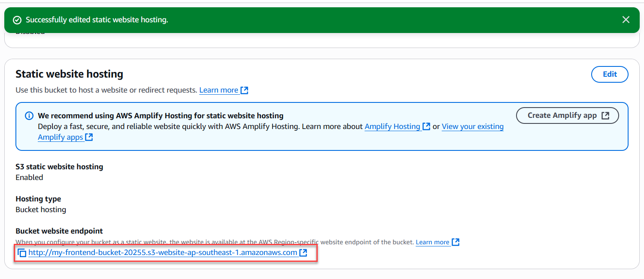Click the external link icon after Amplify apps
The width and height of the screenshot is (644, 279).
pyautogui.click(x=89, y=137)
